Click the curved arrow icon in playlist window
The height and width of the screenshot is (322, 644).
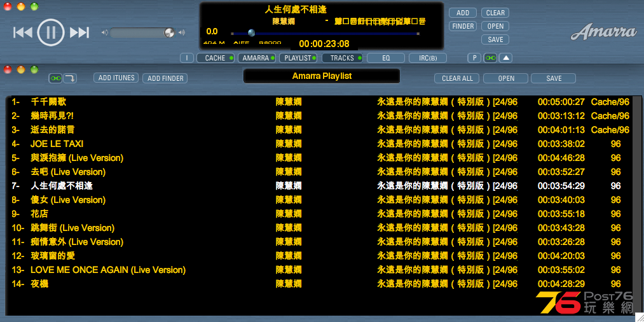(x=70, y=78)
